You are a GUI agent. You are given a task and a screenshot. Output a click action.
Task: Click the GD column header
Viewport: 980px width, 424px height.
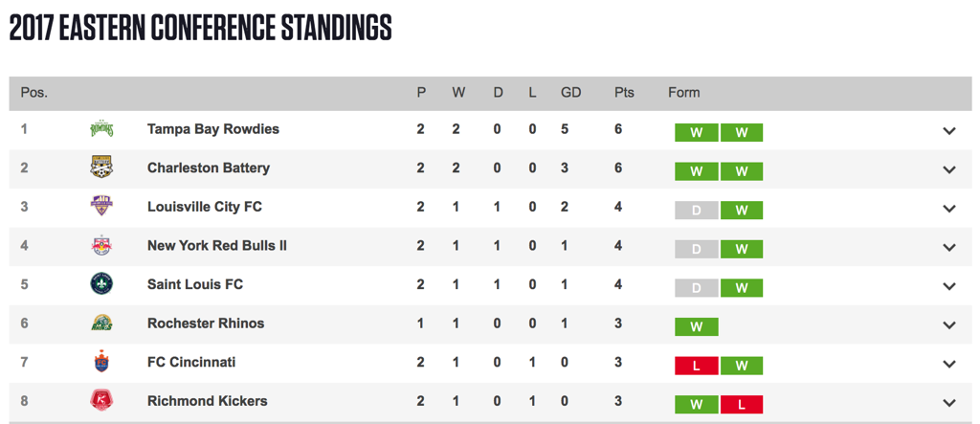coord(570,93)
